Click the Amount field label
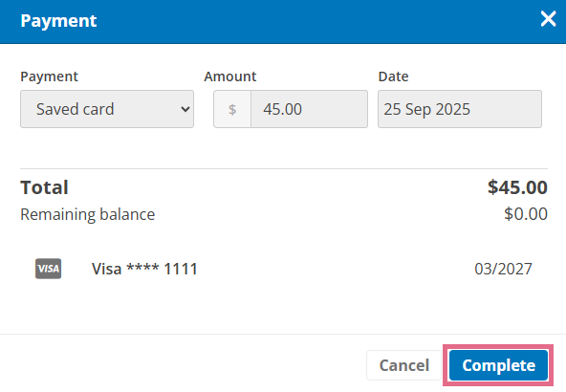This screenshot has height=392, width=566. tap(229, 76)
